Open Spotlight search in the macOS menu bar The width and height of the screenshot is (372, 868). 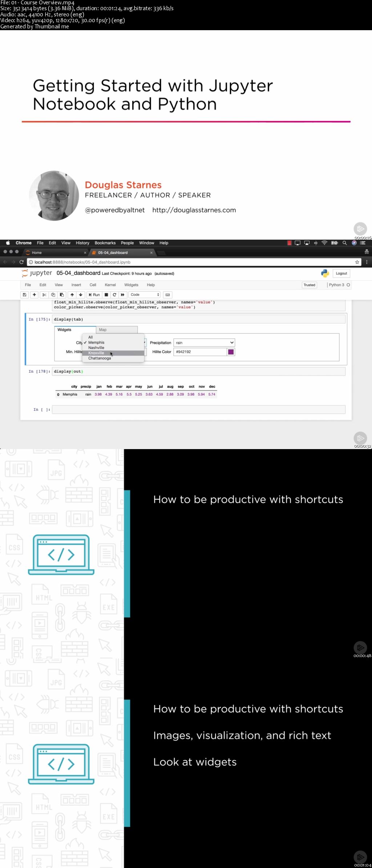click(344, 243)
